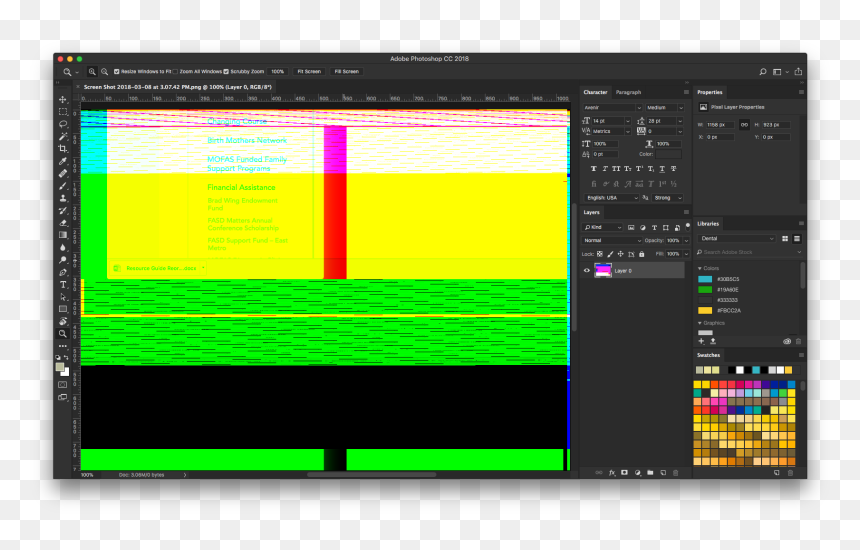Create a new group folder in Layers

pos(650,473)
